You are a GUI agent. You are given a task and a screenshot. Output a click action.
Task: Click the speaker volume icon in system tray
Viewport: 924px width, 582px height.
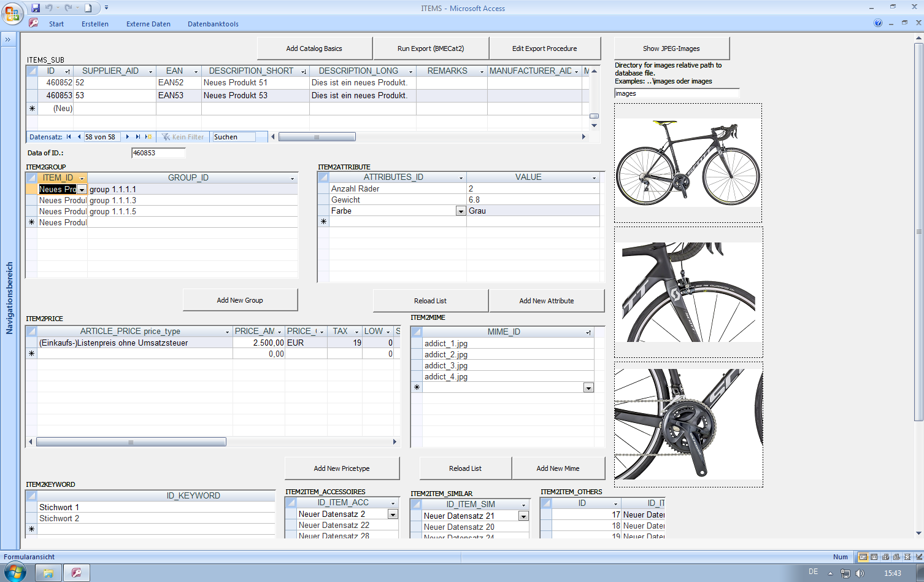[860, 573]
